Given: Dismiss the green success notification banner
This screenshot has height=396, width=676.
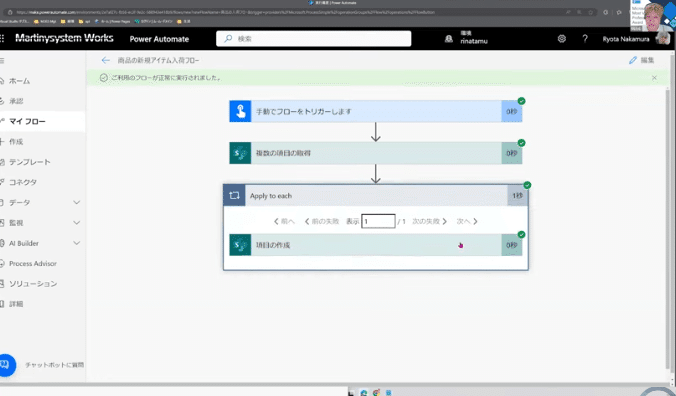Looking at the screenshot, I should (654, 78).
